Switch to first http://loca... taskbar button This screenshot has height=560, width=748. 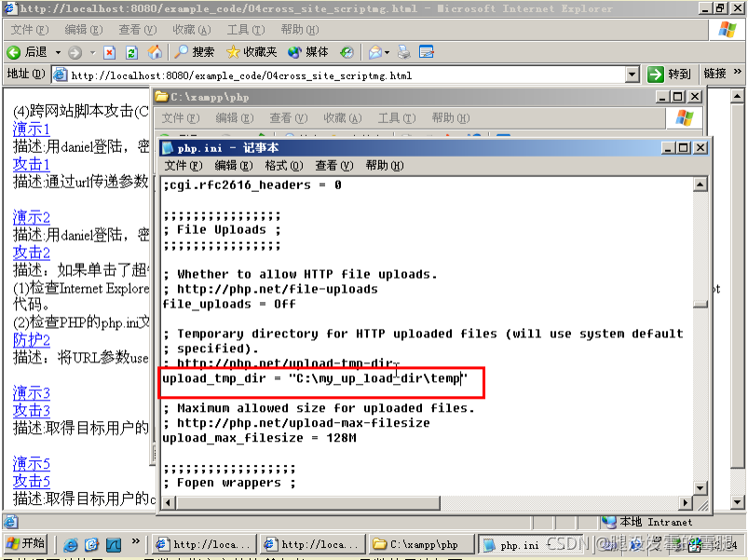pos(205,544)
